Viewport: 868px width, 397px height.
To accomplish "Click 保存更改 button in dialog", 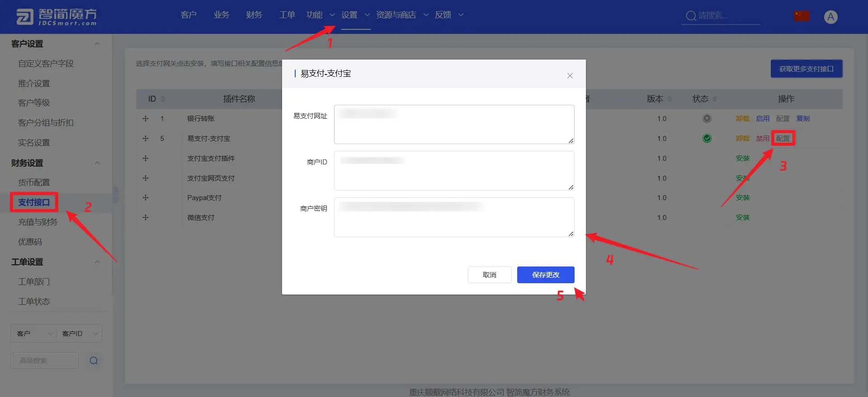I will pyautogui.click(x=546, y=275).
